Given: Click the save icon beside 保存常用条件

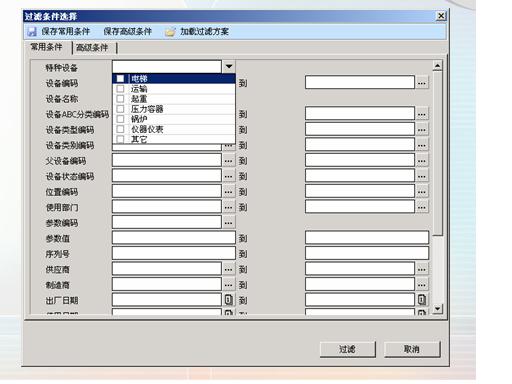Looking at the screenshot, I should (x=32, y=32).
